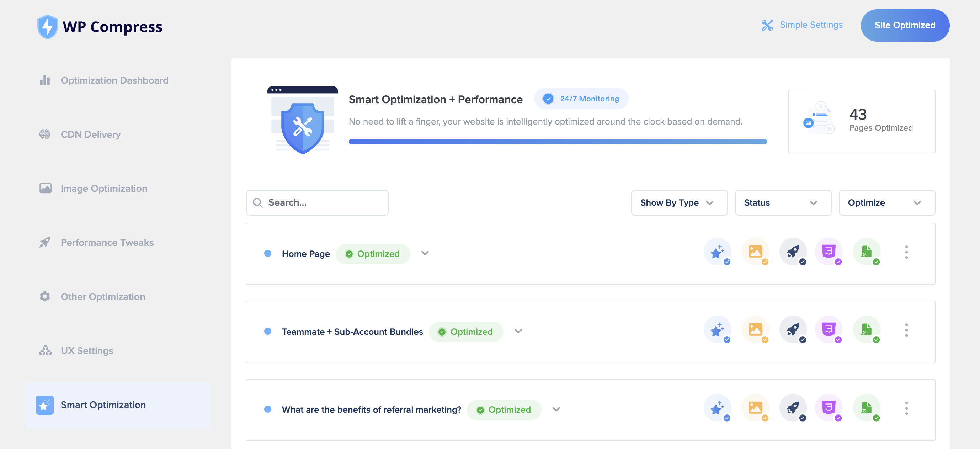Expand the Home Page row chevron
Image resolution: width=980 pixels, height=449 pixels.
click(425, 253)
